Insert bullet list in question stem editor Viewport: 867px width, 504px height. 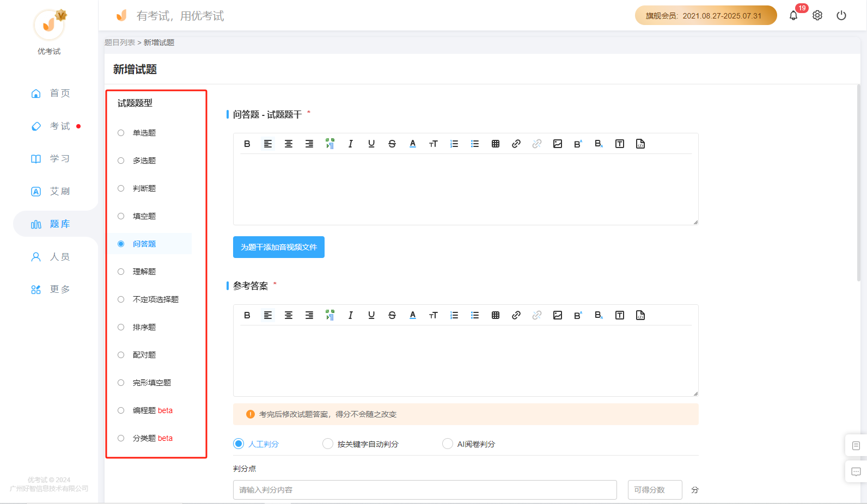[475, 144]
